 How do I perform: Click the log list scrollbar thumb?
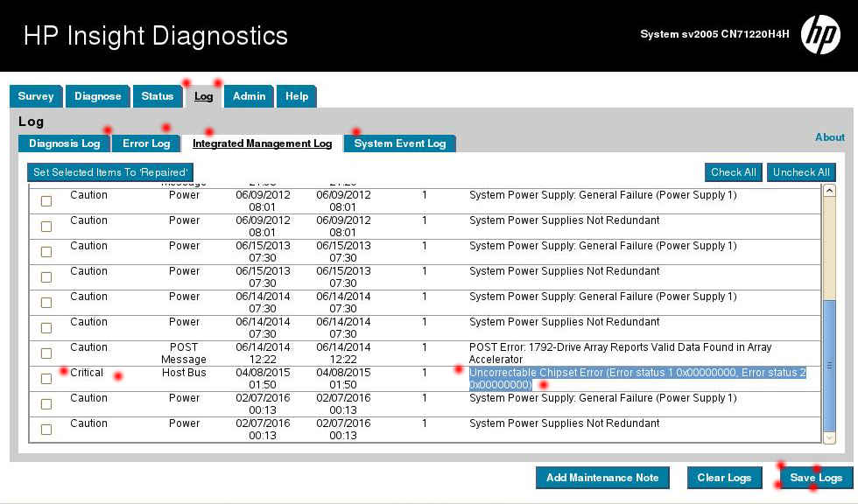830,365
